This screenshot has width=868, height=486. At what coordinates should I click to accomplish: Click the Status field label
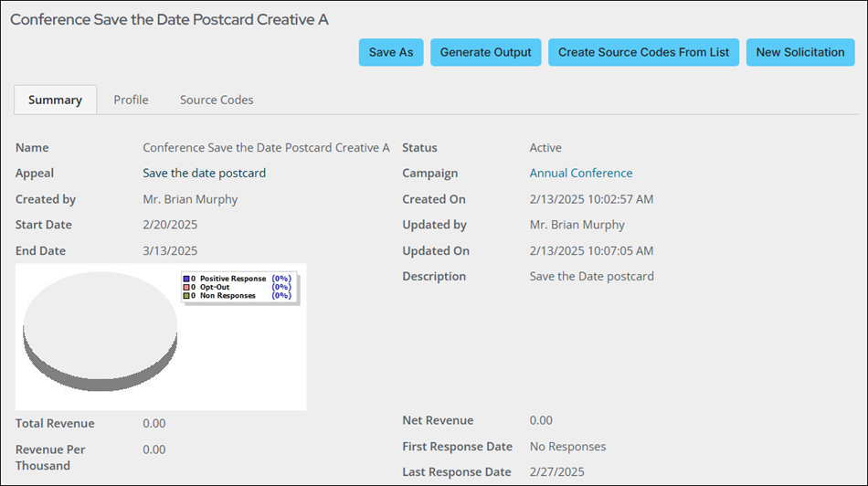(x=419, y=147)
